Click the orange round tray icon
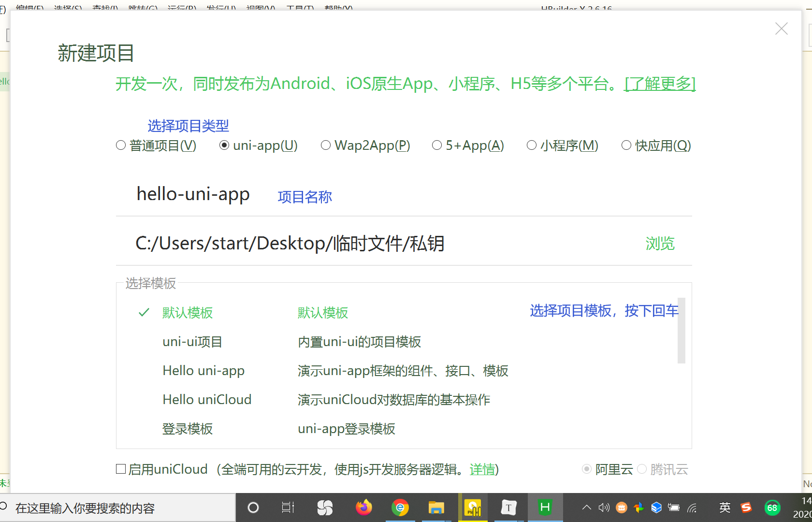This screenshot has width=812, height=522. (622, 507)
